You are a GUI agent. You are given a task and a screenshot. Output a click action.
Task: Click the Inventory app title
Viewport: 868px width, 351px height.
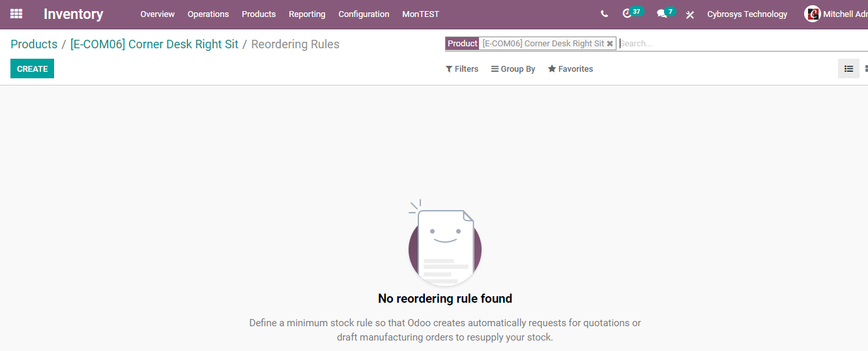(x=74, y=14)
